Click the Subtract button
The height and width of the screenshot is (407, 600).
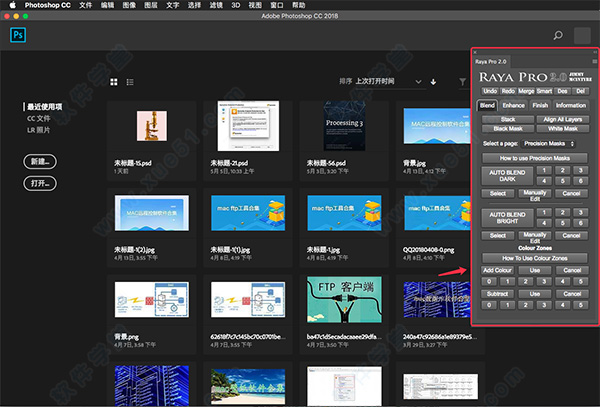pos(497,294)
